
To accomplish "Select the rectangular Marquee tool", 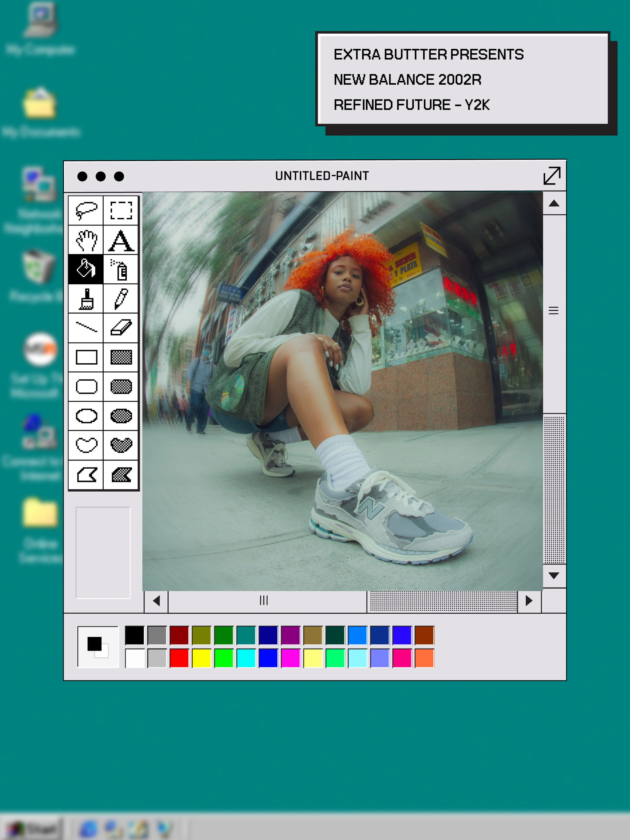I will click(x=121, y=210).
